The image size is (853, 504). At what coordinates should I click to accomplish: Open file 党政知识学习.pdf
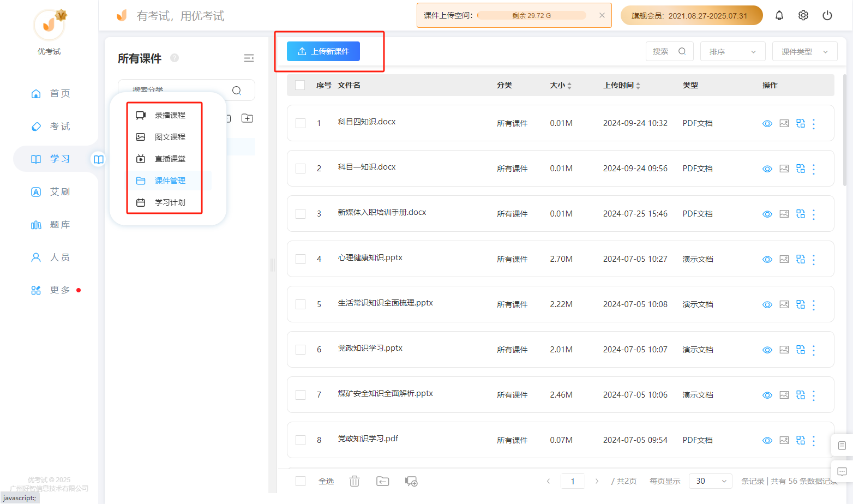(368, 439)
